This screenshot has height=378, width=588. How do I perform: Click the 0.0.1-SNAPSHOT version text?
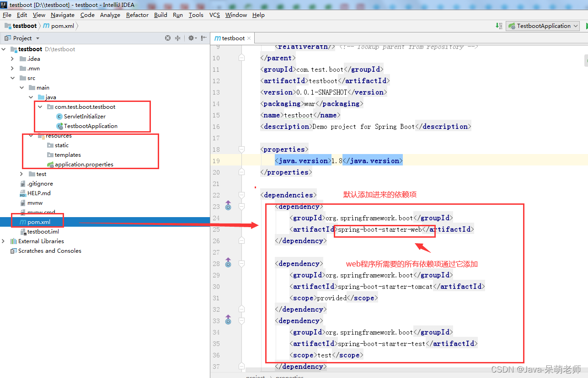click(321, 92)
